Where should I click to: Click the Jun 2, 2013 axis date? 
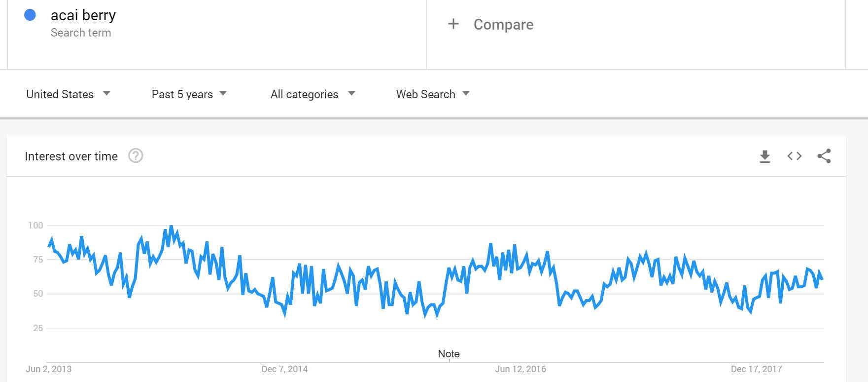point(48,369)
